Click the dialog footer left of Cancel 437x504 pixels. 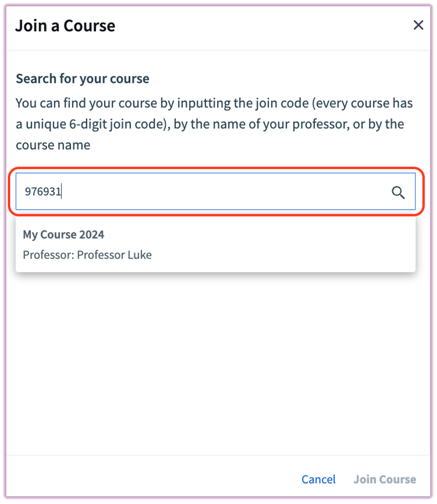pos(146,479)
